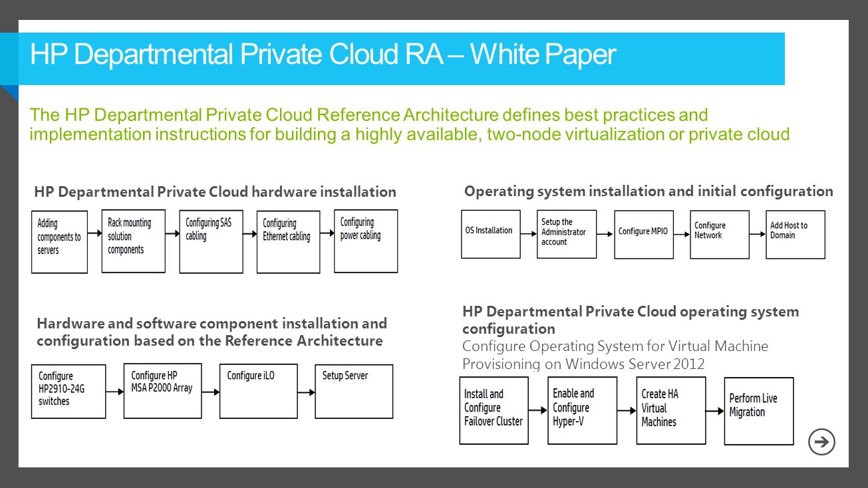The height and width of the screenshot is (488, 868).
Task: Select heading 'HP Departmental Private Cloud hardware installation'
Action: click(x=215, y=192)
